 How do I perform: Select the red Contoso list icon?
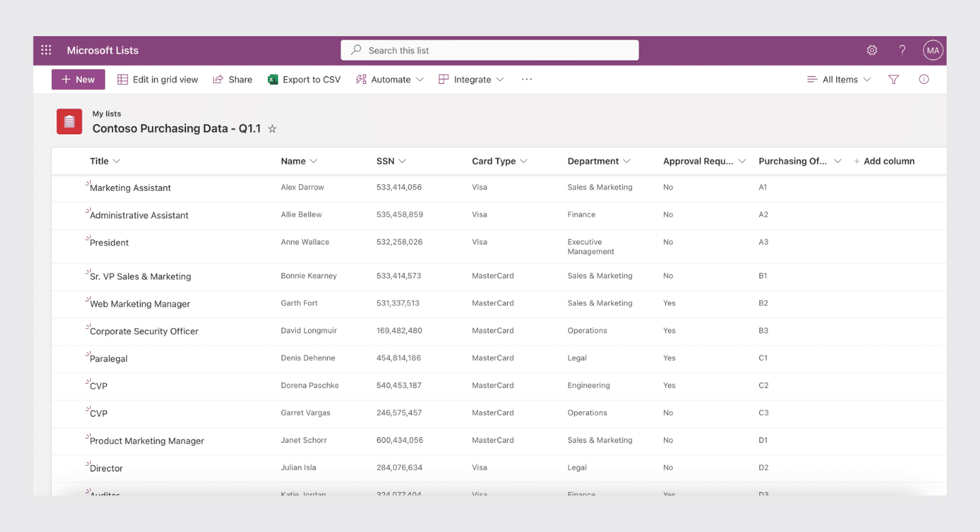[x=69, y=122]
